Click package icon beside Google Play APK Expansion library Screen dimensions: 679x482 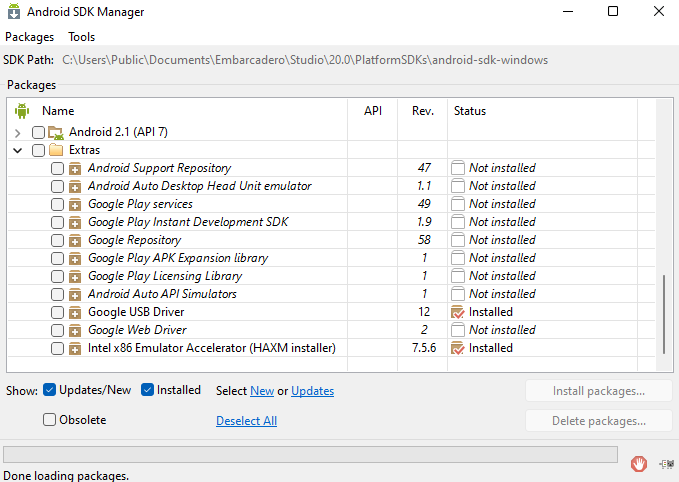75,259
